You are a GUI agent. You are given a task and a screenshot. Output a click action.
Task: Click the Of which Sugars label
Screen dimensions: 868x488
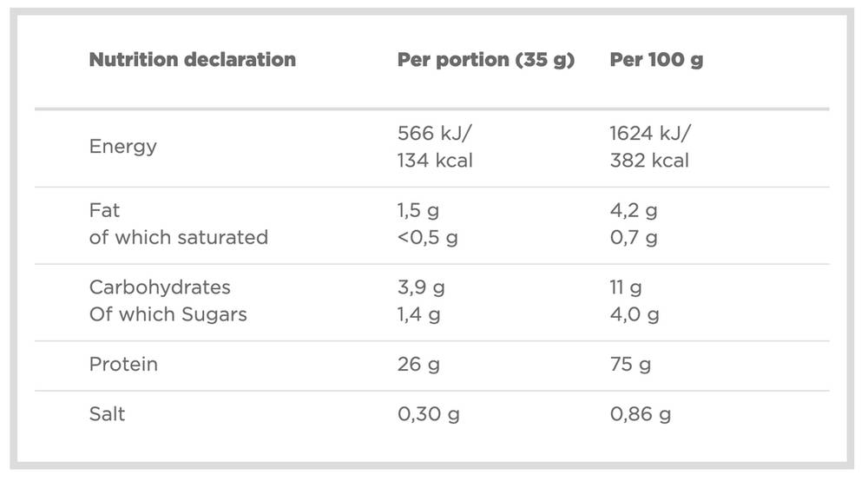[x=168, y=314]
